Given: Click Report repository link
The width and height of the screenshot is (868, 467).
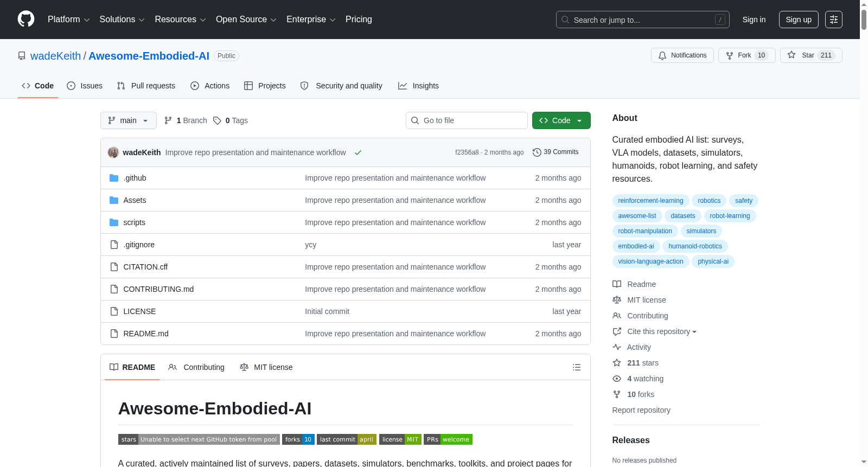Looking at the screenshot, I should (641, 410).
